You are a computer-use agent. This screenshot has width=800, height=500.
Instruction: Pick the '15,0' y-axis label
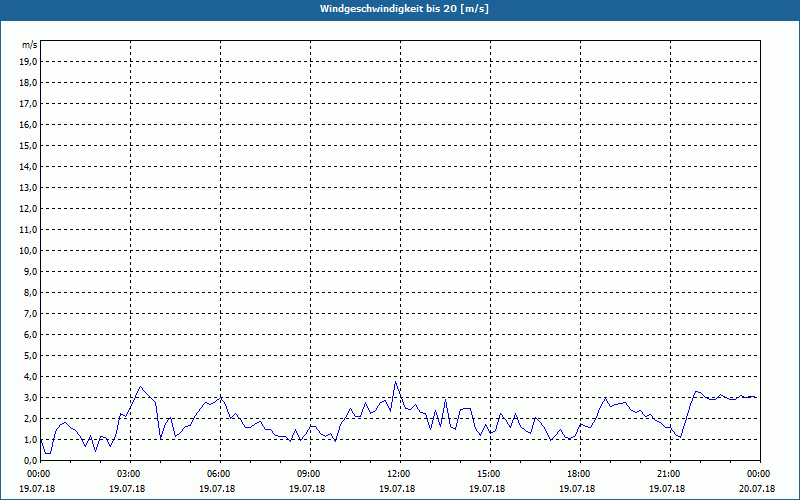(x=28, y=145)
